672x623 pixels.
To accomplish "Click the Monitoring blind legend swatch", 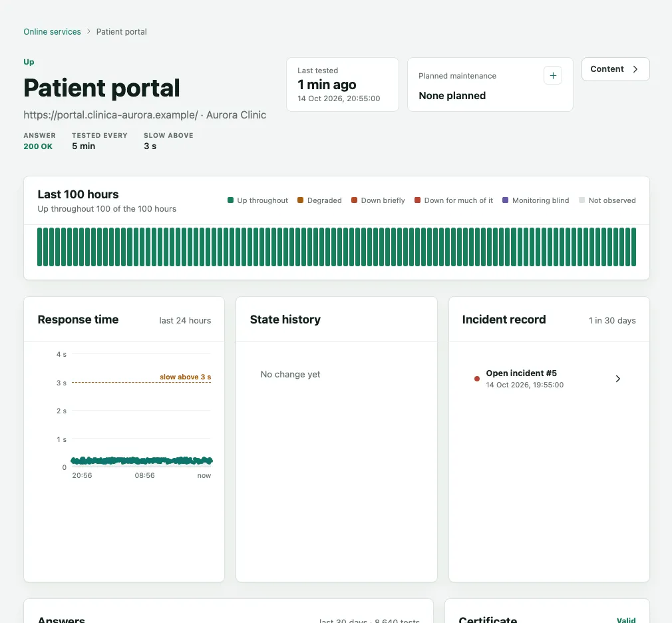I will point(505,200).
